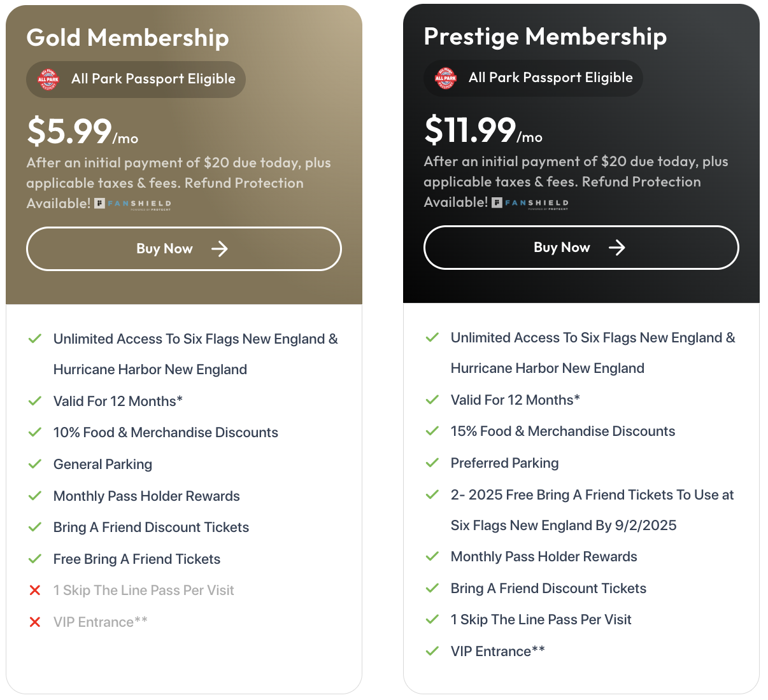Screen dimensions: 768x700
Task: Click the red X beside Gold Skip The Line
Action: click(35, 591)
